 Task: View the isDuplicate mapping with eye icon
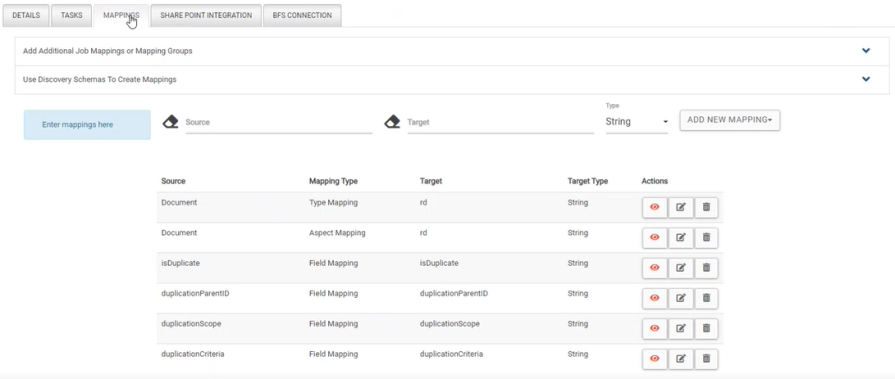(655, 268)
